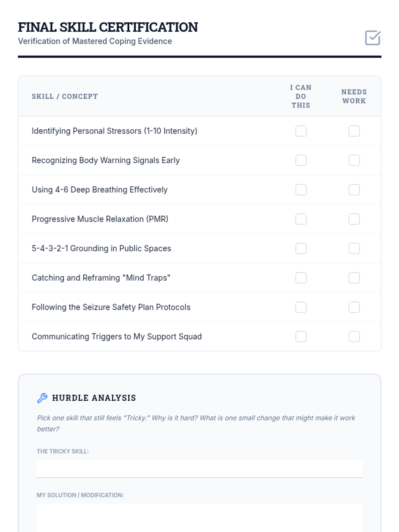This screenshot has height=532, width=399.
Task: Check 'I Can Do This' for Communicating Triggers
Action: pyautogui.click(x=301, y=336)
